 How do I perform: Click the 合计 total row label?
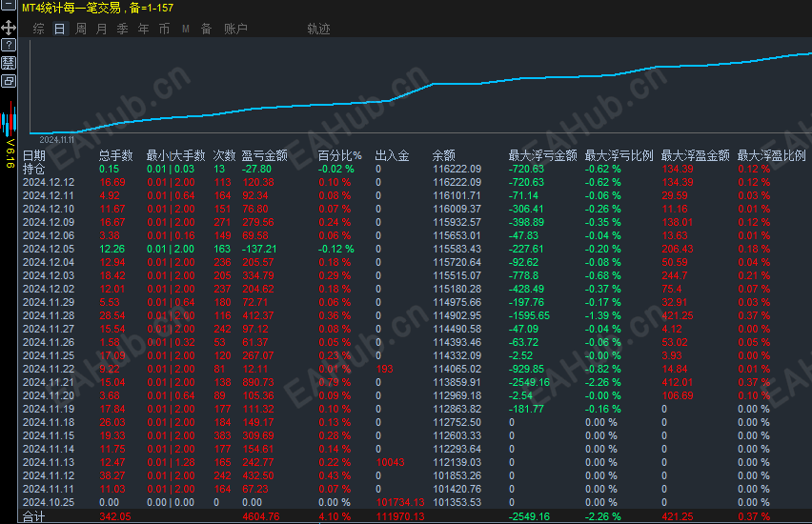[x=34, y=516]
